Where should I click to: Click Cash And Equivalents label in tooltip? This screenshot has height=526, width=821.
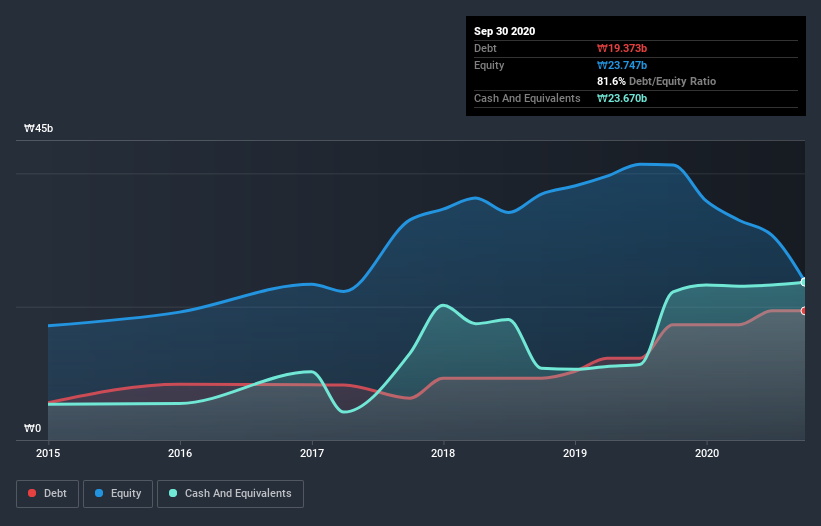tap(527, 98)
